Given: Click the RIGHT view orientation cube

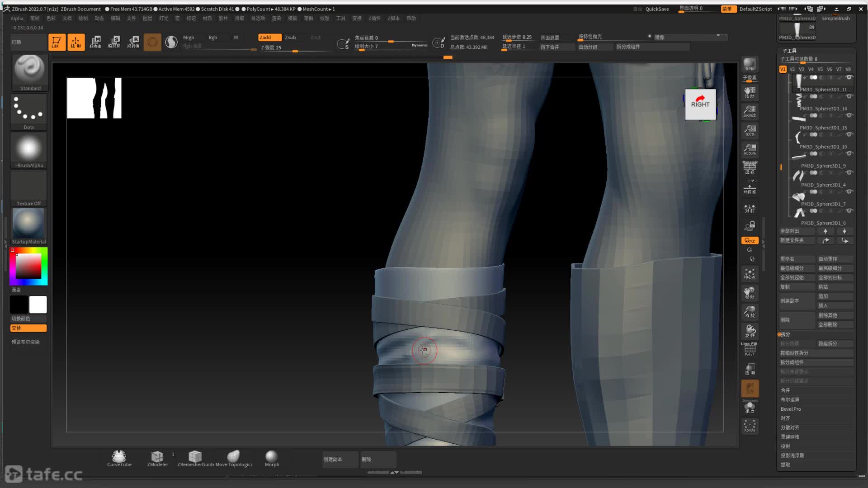Looking at the screenshot, I should (700, 104).
